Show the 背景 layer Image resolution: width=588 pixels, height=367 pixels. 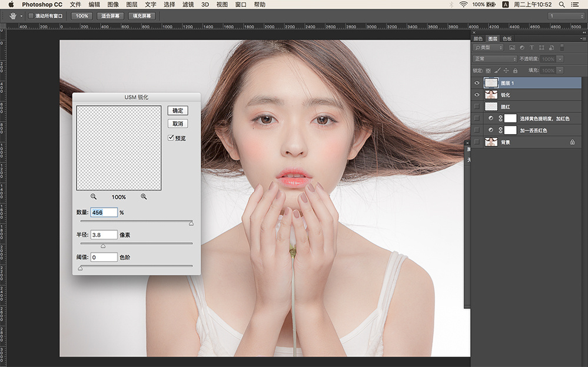coord(477,142)
